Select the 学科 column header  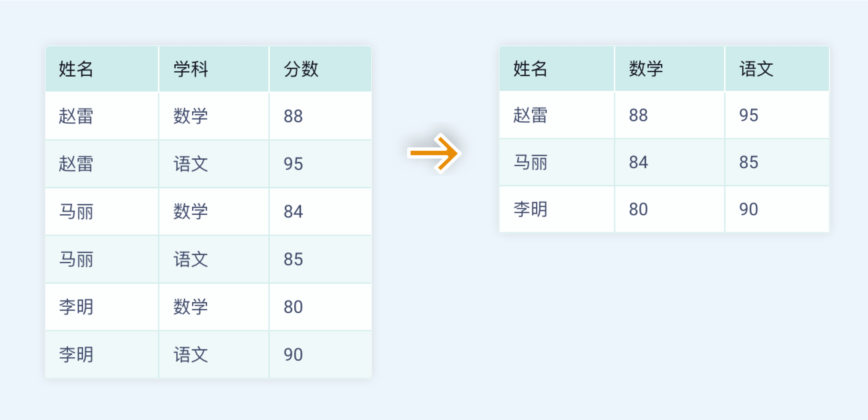[191, 69]
